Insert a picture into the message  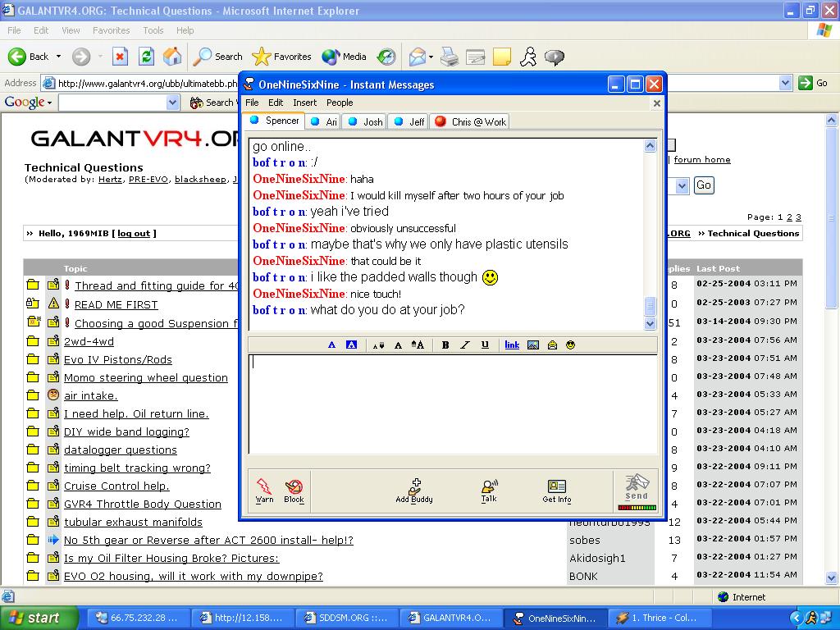533,345
